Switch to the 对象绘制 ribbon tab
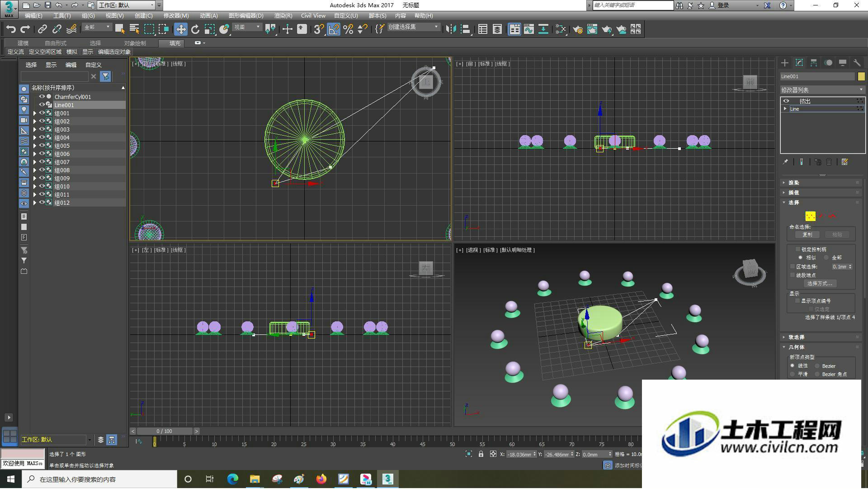The height and width of the screenshot is (489, 868). pos(135,43)
